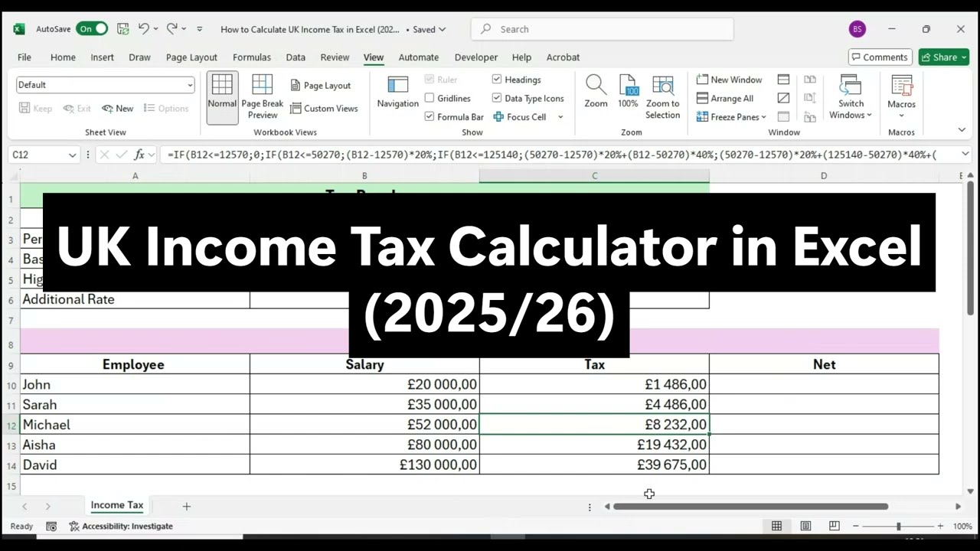Open the sheet view Default dropdown
980x551 pixels.
(x=106, y=85)
